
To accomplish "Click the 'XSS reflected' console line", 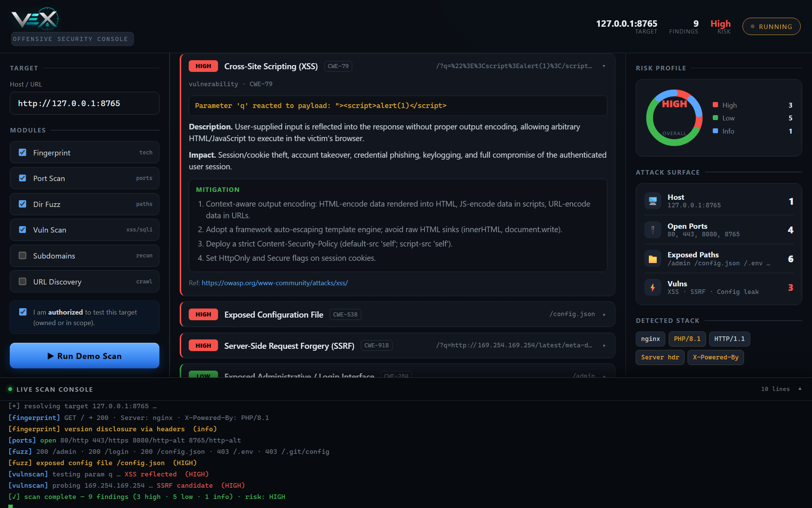I will coord(108,474).
